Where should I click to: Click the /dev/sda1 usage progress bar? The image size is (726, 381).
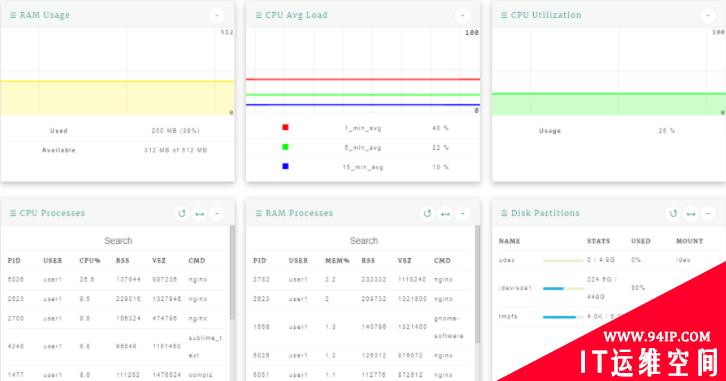pos(563,288)
